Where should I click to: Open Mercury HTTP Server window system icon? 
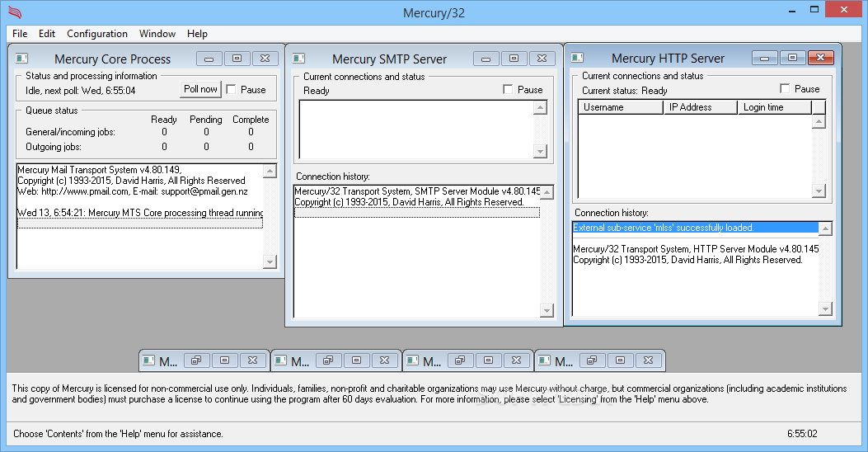pos(577,58)
